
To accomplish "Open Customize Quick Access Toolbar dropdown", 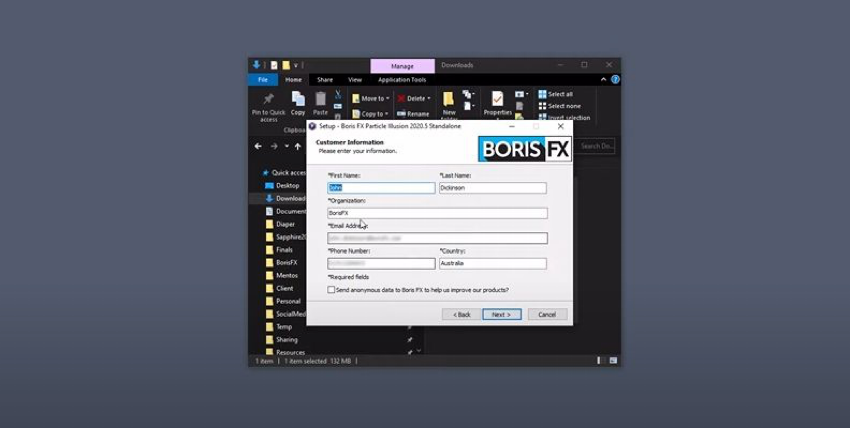I will [296, 66].
